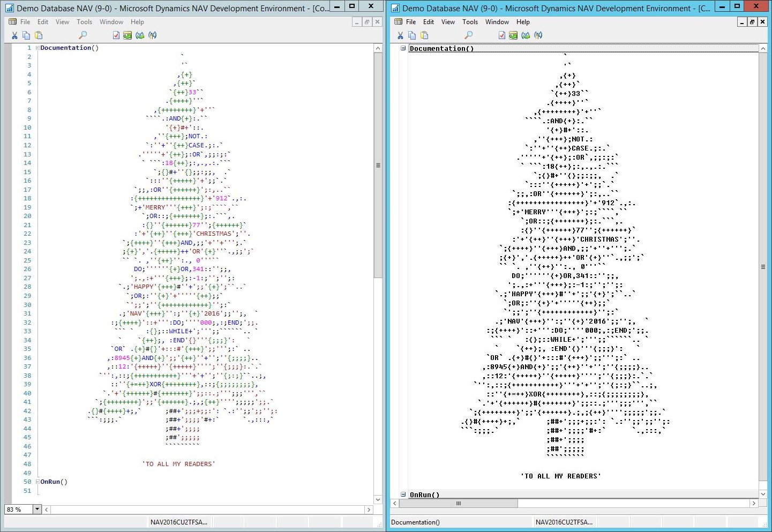Open File menu in line-numbered editor window

pos(25,22)
